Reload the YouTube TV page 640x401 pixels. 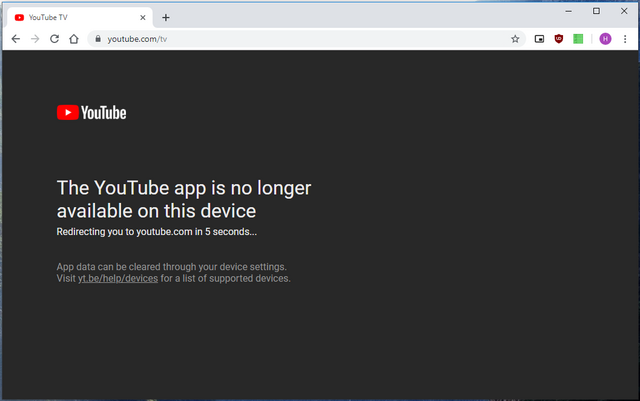pos(54,39)
